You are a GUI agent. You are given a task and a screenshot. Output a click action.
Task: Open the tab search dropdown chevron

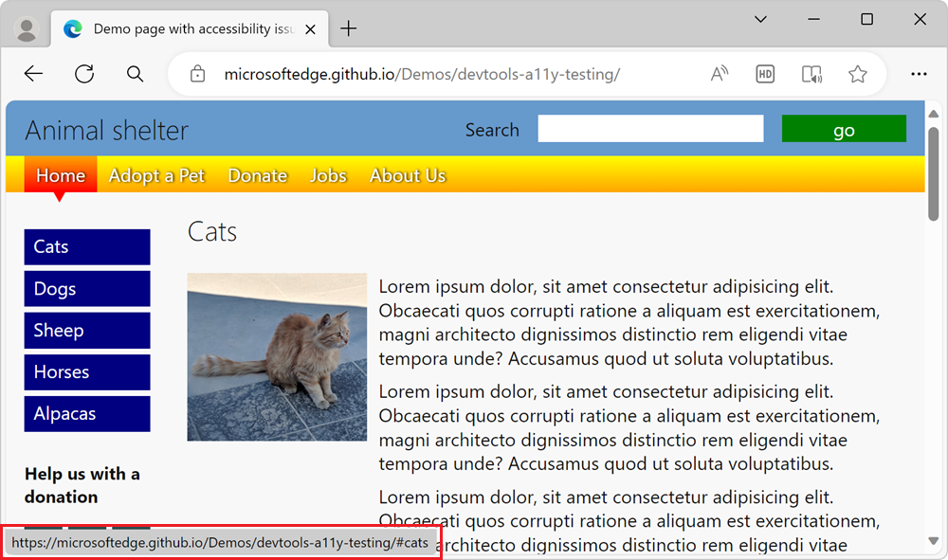coord(760,19)
